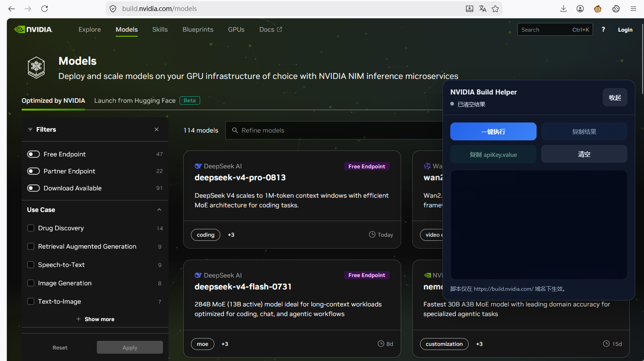This screenshot has height=361, width=644.
Task: Open the Docs external link
Action: (271, 29)
